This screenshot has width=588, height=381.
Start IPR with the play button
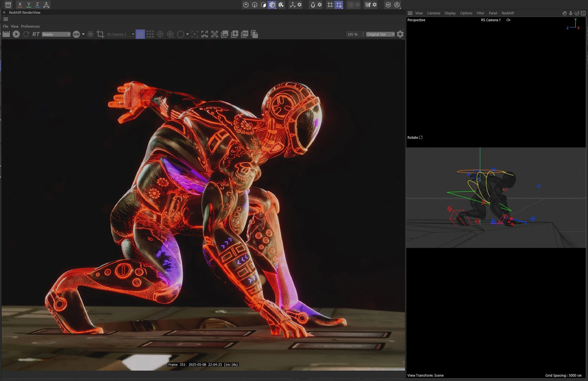(x=16, y=34)
